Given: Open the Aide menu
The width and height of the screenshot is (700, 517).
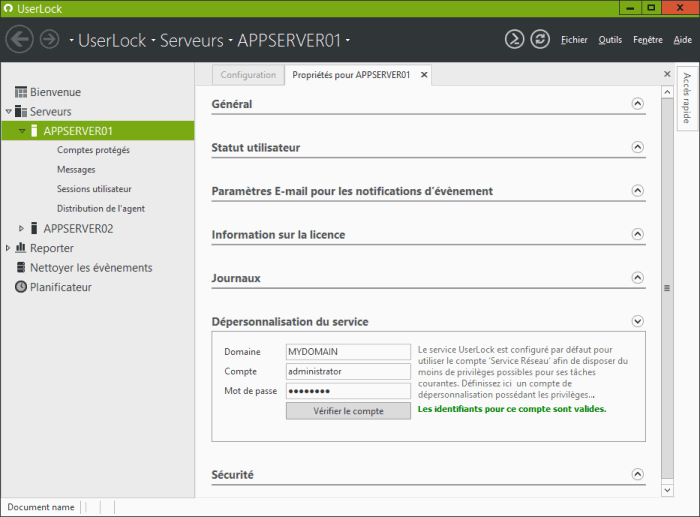Looking at the screenshot, I should (x=683, y=40).
